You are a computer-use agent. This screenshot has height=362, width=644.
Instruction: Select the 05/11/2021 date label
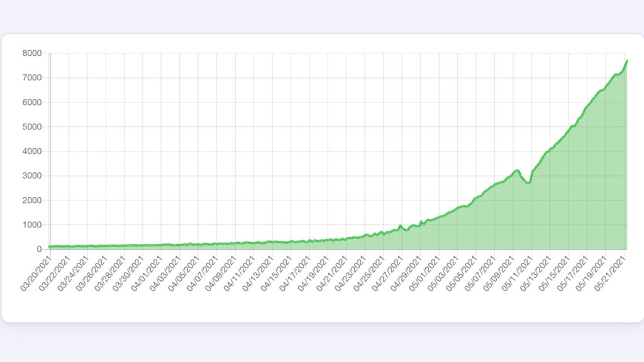point(517,273)
